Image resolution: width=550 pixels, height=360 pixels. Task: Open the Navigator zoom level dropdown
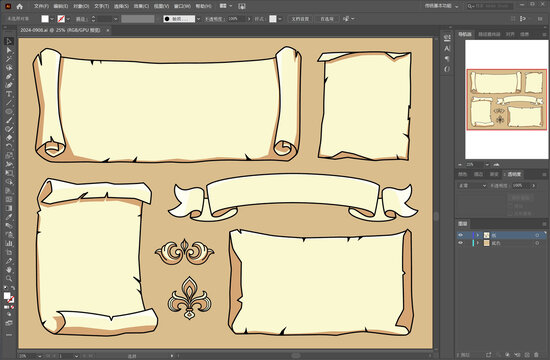click(x=487, y=165)
